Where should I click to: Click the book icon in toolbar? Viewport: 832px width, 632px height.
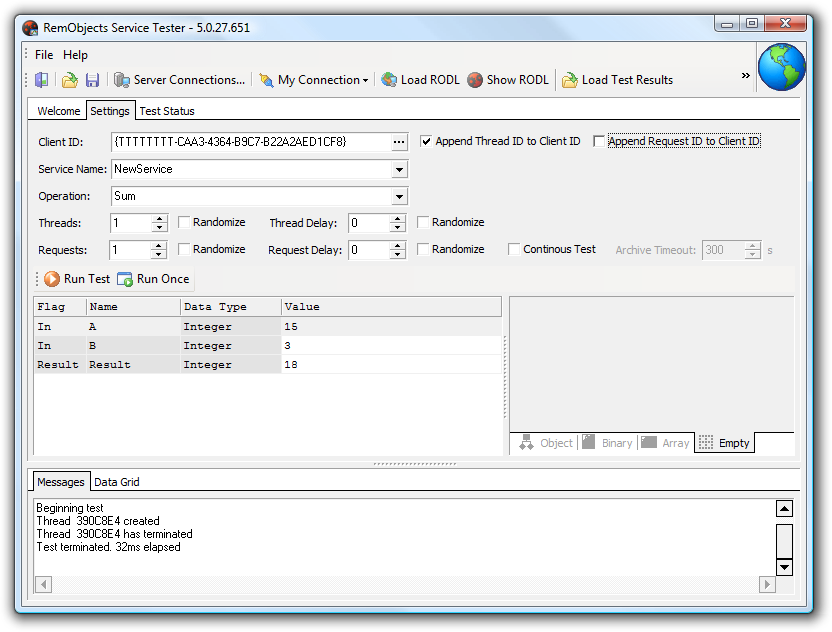(x=41, y=80)
